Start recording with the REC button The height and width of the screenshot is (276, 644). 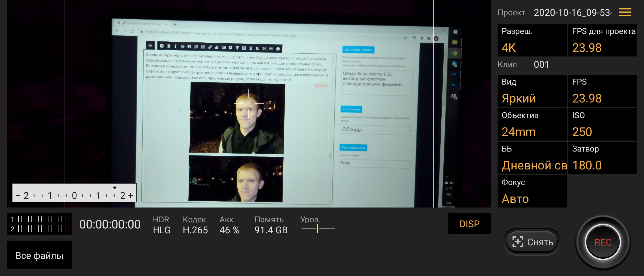[x=603, y=242]
